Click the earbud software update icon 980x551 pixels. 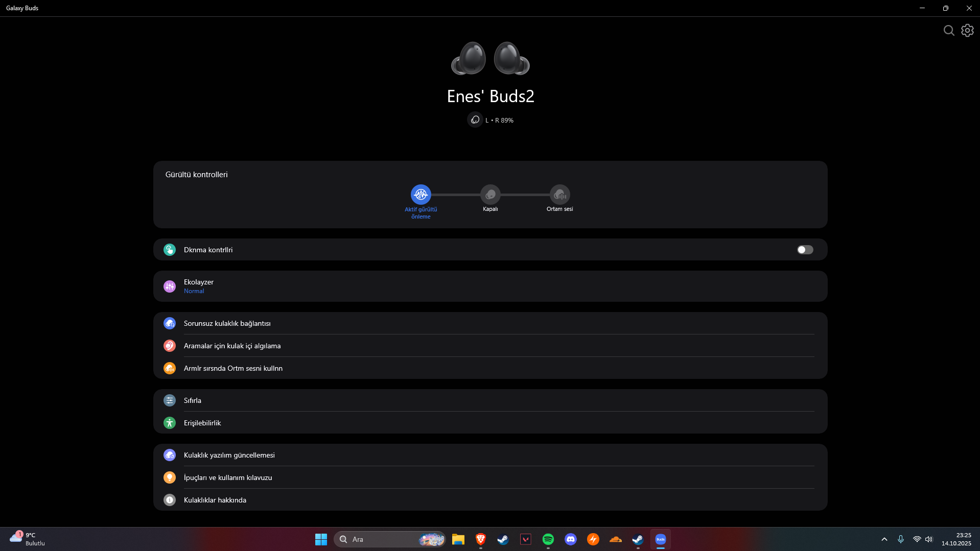pyautogui.click(x=170, y=455)
